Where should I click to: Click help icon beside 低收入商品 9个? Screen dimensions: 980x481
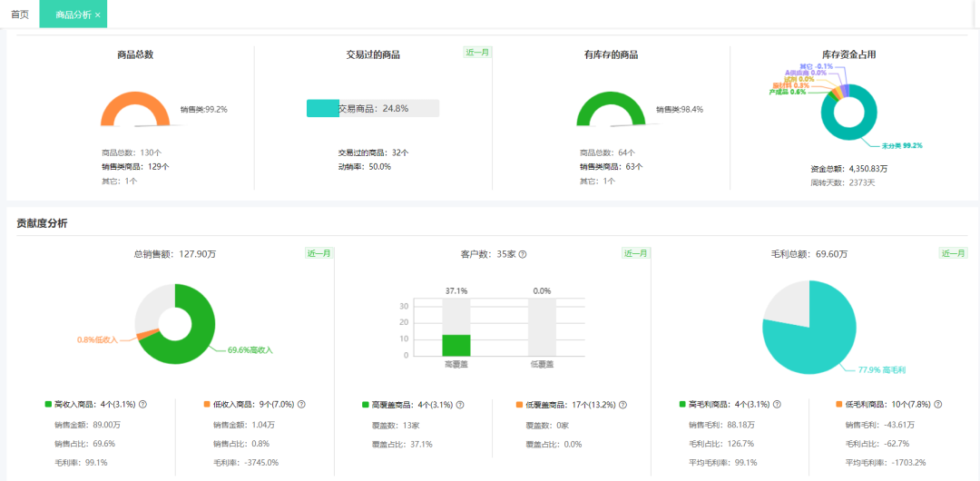click(x=301, y=404)
